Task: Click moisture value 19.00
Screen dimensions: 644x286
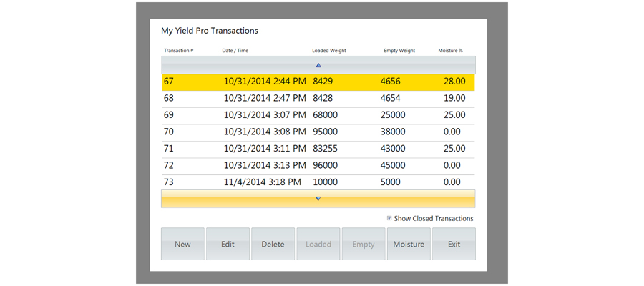Action: tap(454, 98)
